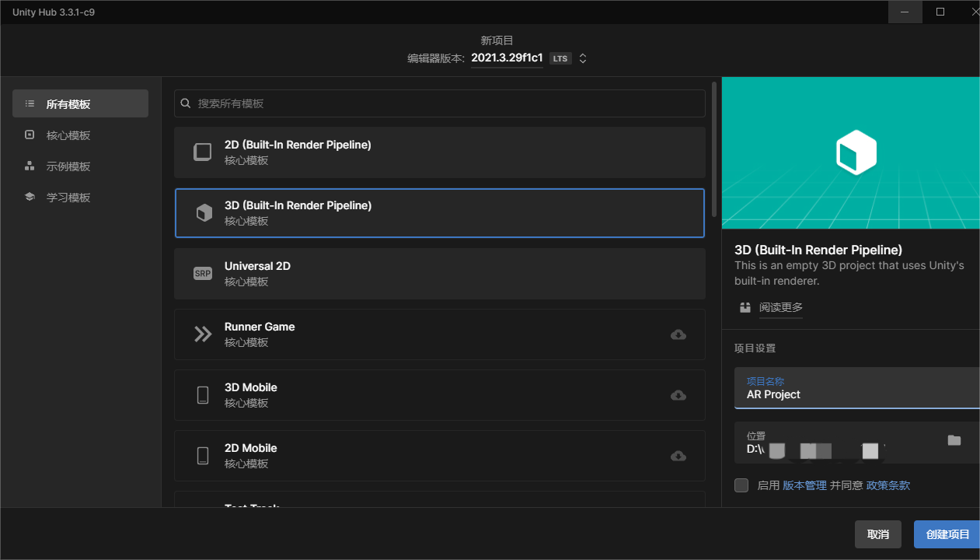Browse project location with folder icon
Screen dimensions: 980x560
(954, 440)
